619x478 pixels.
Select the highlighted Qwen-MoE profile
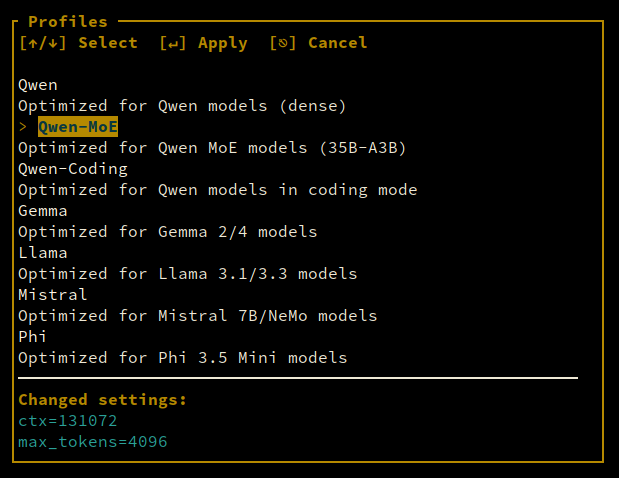click(78, 127)
